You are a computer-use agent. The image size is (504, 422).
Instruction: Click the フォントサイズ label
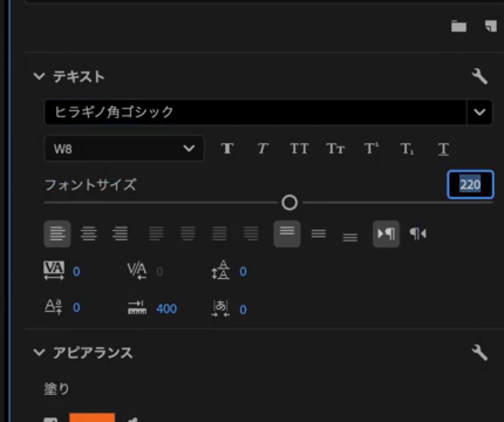click(x=90, y=185)
